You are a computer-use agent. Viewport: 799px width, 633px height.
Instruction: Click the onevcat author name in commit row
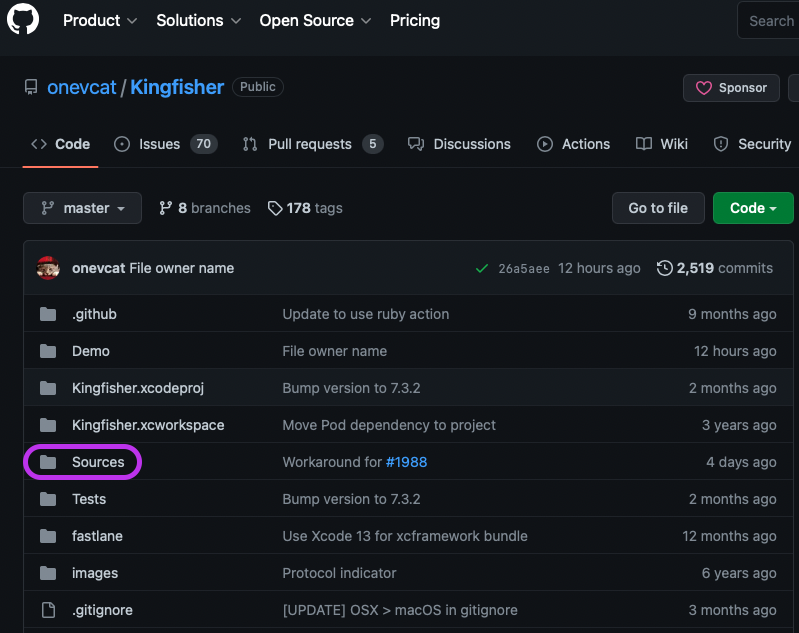pos(98,268)
